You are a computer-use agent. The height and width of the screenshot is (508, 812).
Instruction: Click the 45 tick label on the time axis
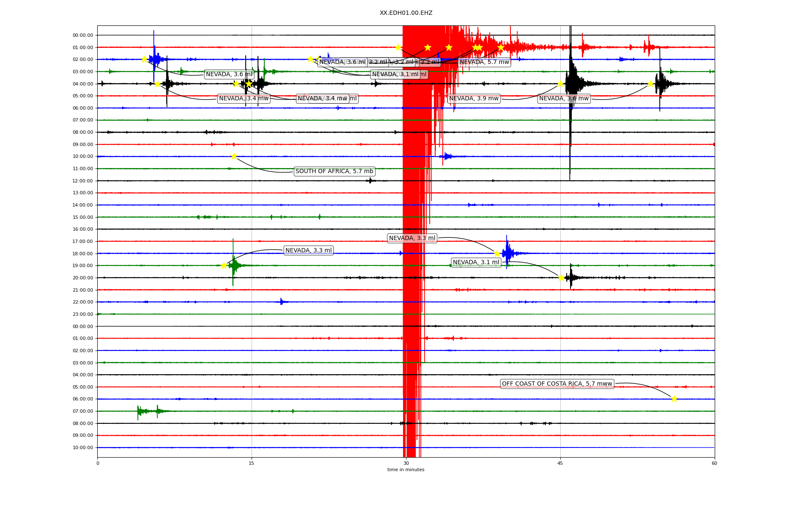(x=560, y=463)
